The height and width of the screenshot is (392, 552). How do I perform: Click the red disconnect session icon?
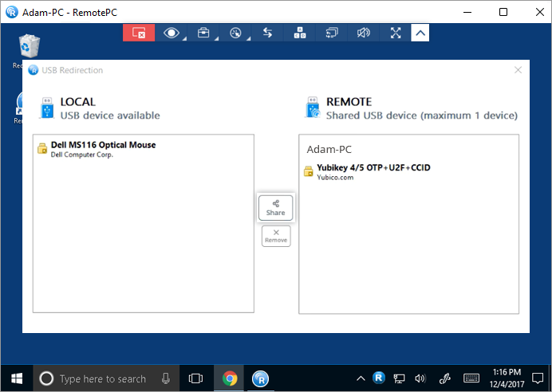pos(139,33)
